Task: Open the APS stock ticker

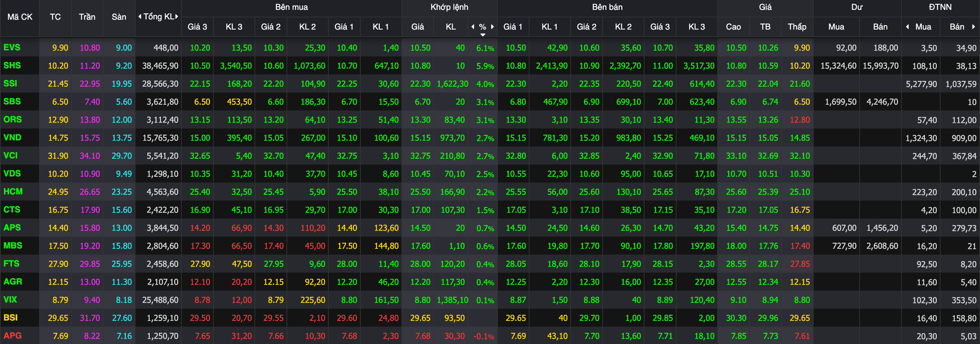Action: point(12,227)
